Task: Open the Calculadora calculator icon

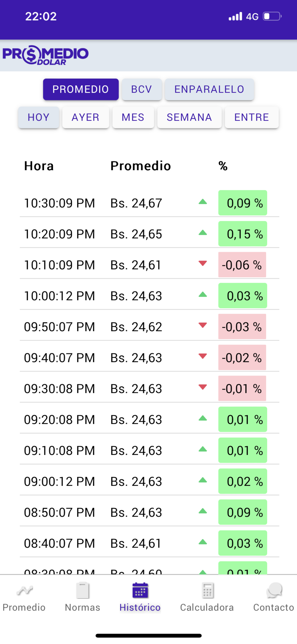Action: pos(207,591)
